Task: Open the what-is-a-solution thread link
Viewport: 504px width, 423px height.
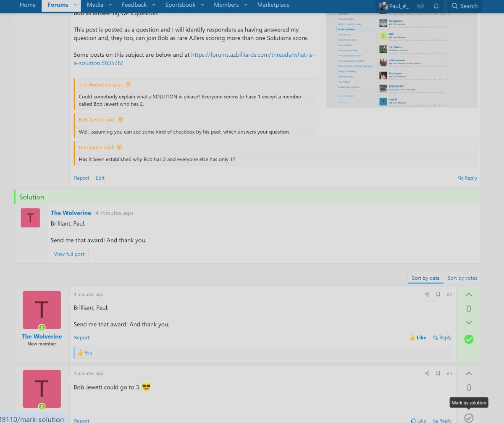Action: [x=194, y=59]
